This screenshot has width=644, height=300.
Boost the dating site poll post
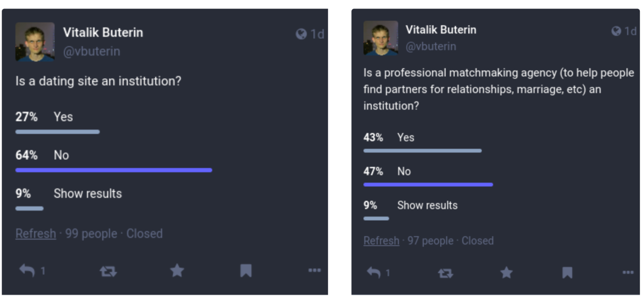pyautogui.click(x=108, y=271)
